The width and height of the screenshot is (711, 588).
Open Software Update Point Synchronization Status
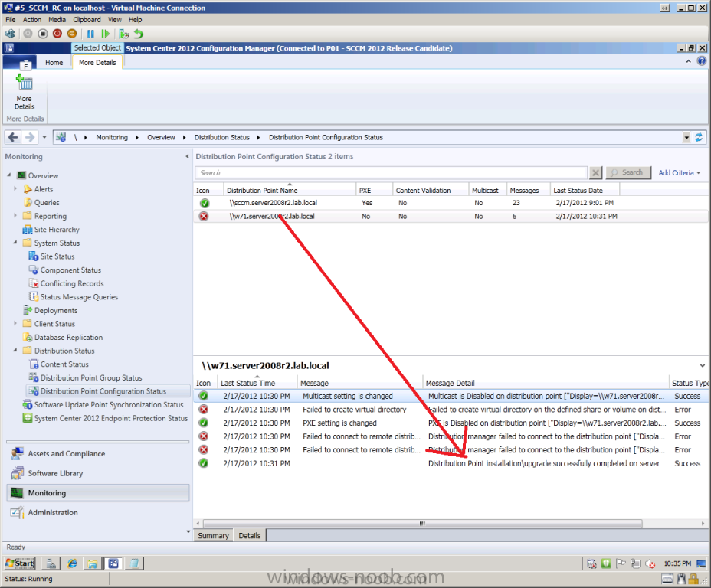pyautogui.click(x=108, y=404)
